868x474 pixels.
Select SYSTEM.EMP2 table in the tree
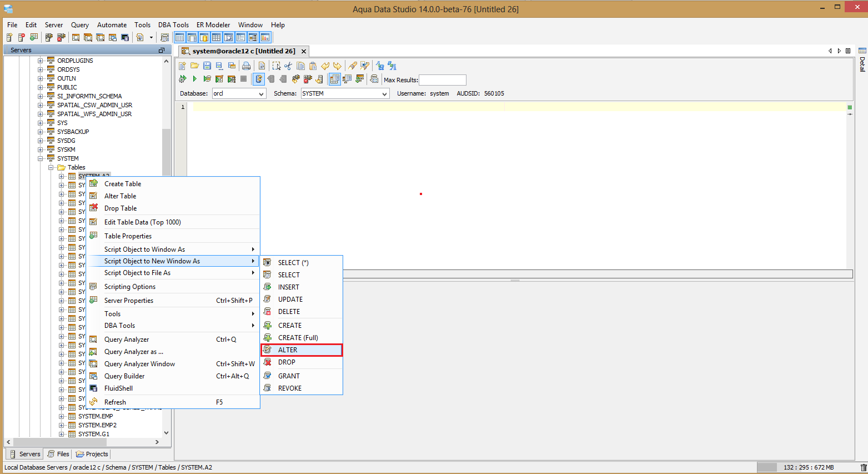97,425
